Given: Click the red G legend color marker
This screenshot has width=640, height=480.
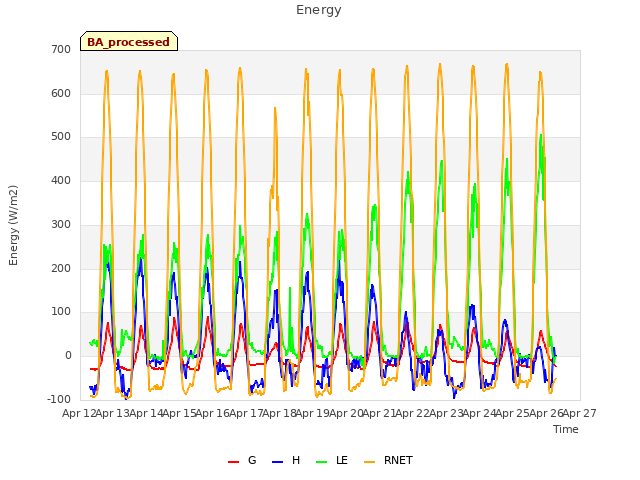Looking at the screenshot, I should 233,462.
